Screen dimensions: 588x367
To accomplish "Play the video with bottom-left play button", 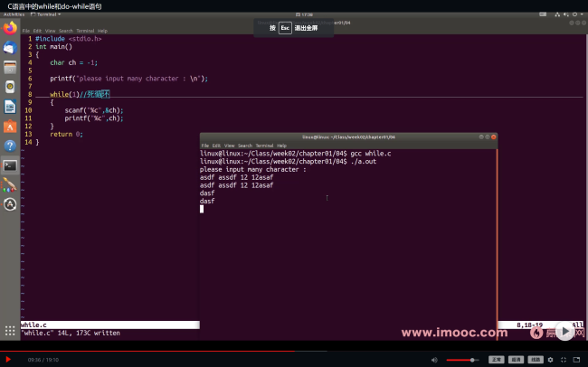I will point(8,360).
